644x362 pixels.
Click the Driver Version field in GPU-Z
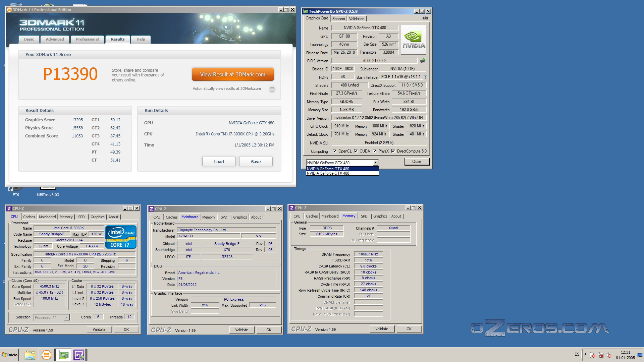[379, 118]
